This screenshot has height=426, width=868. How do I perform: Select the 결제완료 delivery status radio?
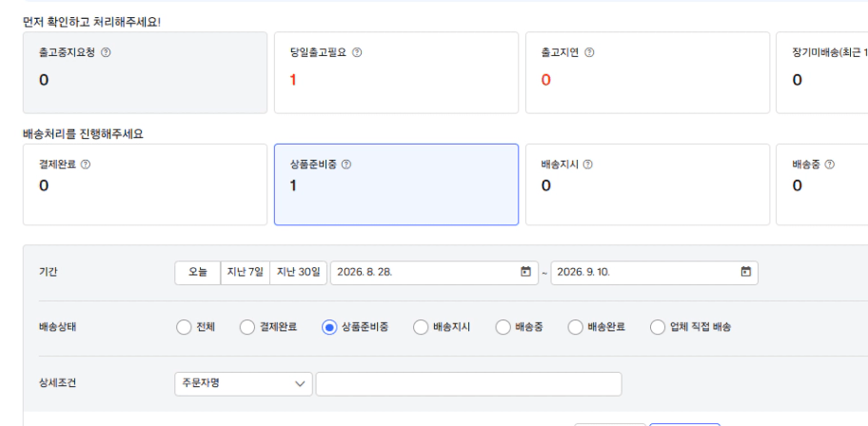tap(247, 327)
